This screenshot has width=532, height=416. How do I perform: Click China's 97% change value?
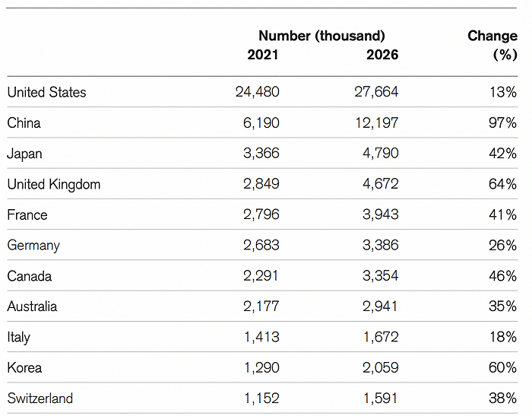point(502,123)
